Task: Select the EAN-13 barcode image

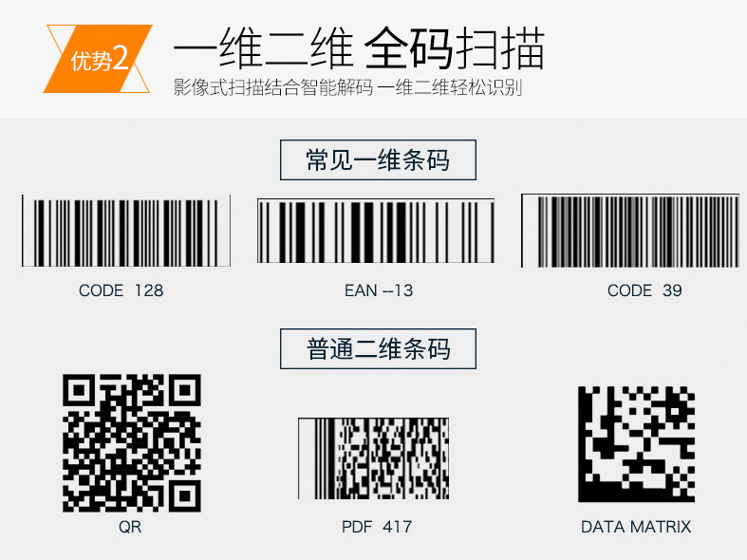Action: (x=376, y=231)
